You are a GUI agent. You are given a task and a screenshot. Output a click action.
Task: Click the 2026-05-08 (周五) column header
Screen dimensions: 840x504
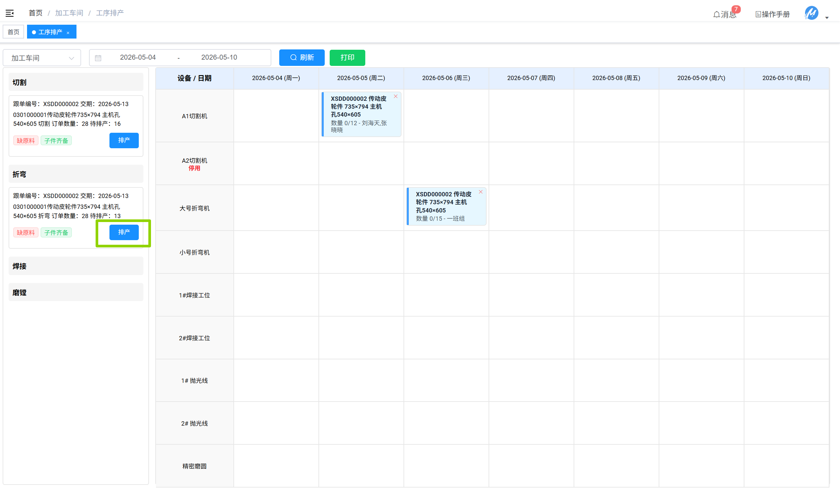pyautogui.click(x=616, y=78)
